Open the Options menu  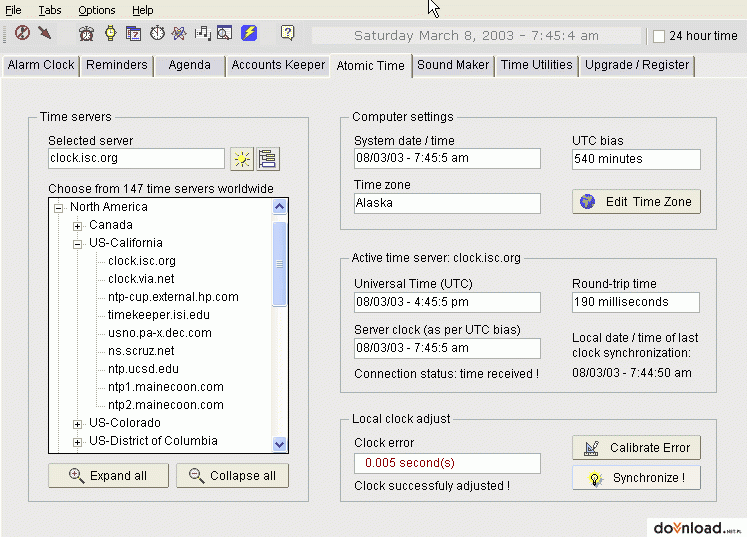click(x=97, y=10)
